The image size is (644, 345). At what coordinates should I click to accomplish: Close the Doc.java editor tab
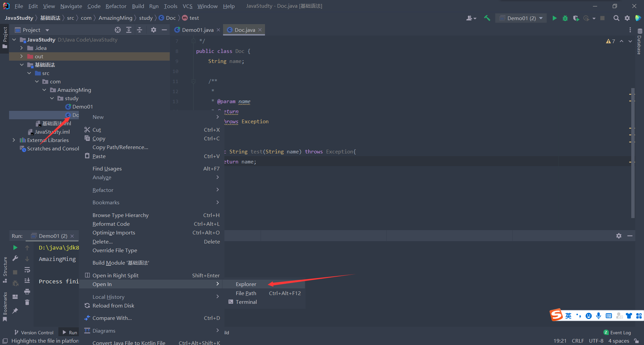pos(260,30)
